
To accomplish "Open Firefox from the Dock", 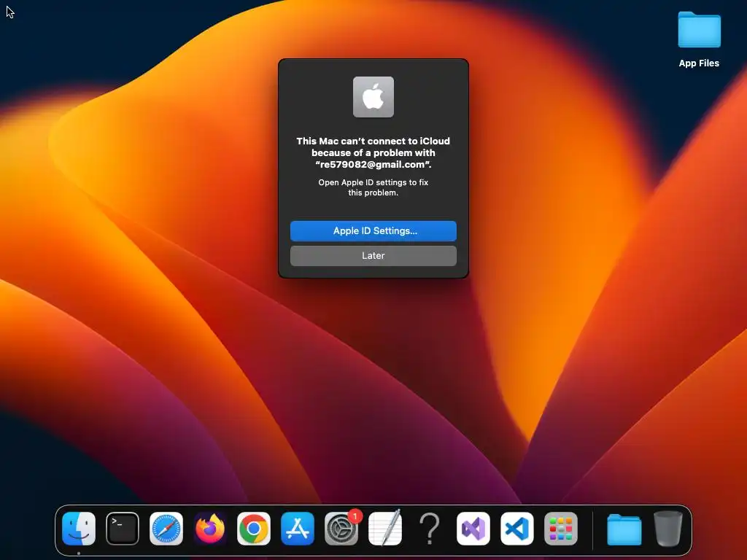I will pos(210,529).
